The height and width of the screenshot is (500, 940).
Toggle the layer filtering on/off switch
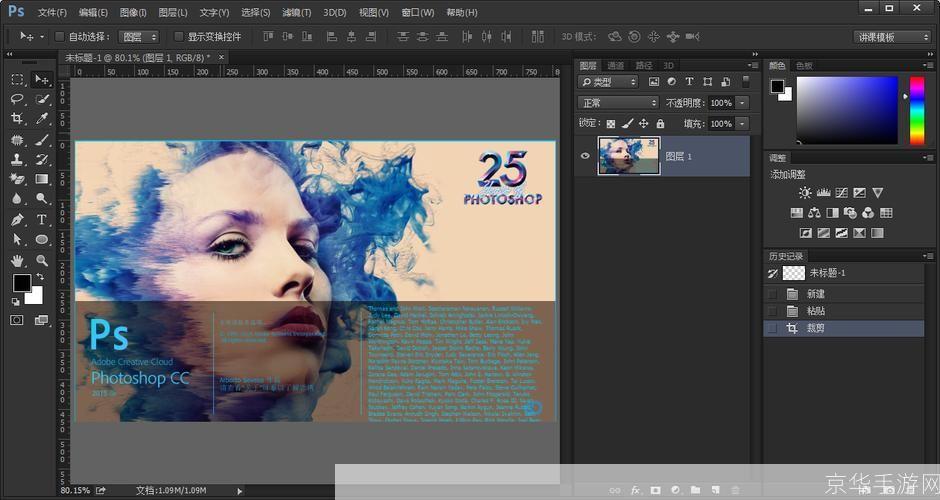tap(746, 81)
